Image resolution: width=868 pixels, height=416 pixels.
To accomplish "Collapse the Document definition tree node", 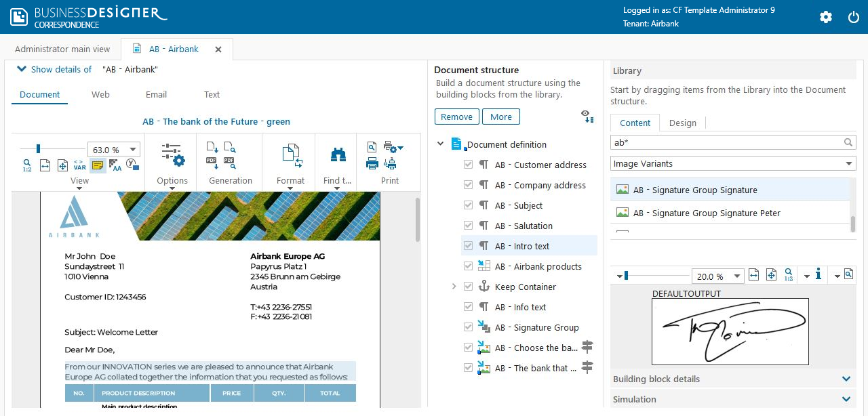I will (441, 144).
